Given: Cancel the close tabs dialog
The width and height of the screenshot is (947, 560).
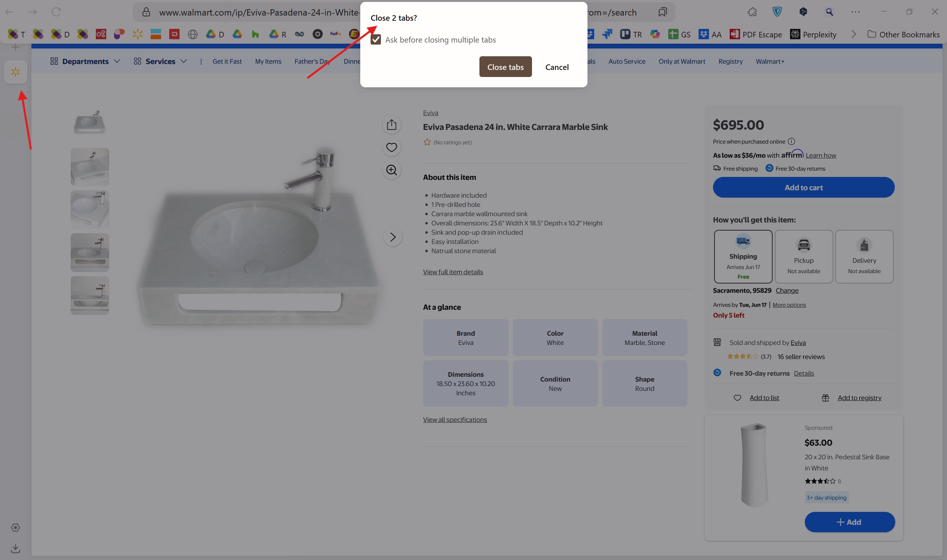Looking at the screenshot, I should click(x=557, y=67).
